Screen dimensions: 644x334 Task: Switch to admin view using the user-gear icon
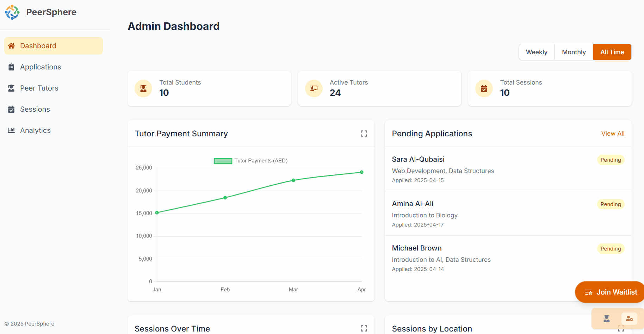629,318
